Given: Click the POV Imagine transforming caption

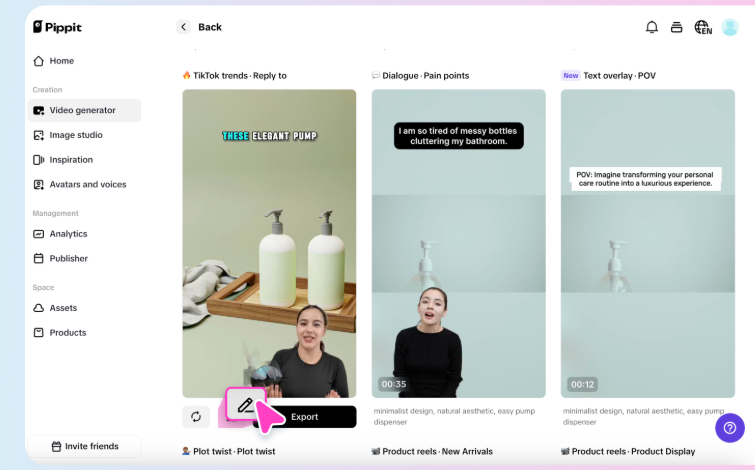Looking at the screenshot, I should pyautogui.click(x=645, y=179).
